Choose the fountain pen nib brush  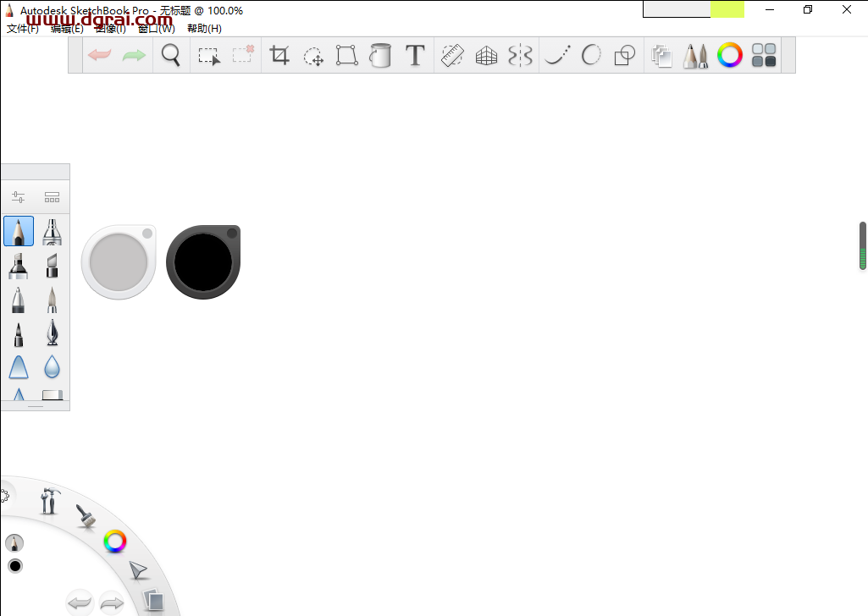tap(52, 333)
